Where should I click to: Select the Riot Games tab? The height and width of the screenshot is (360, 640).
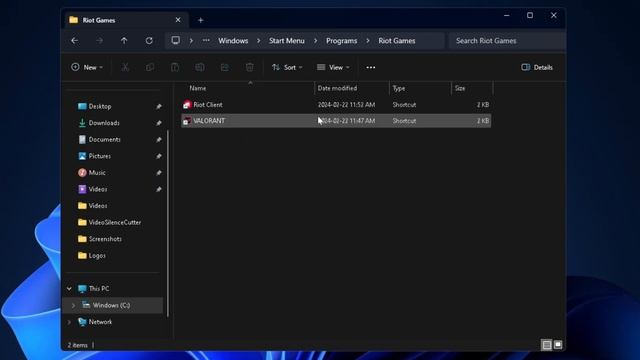coord(127,20)
